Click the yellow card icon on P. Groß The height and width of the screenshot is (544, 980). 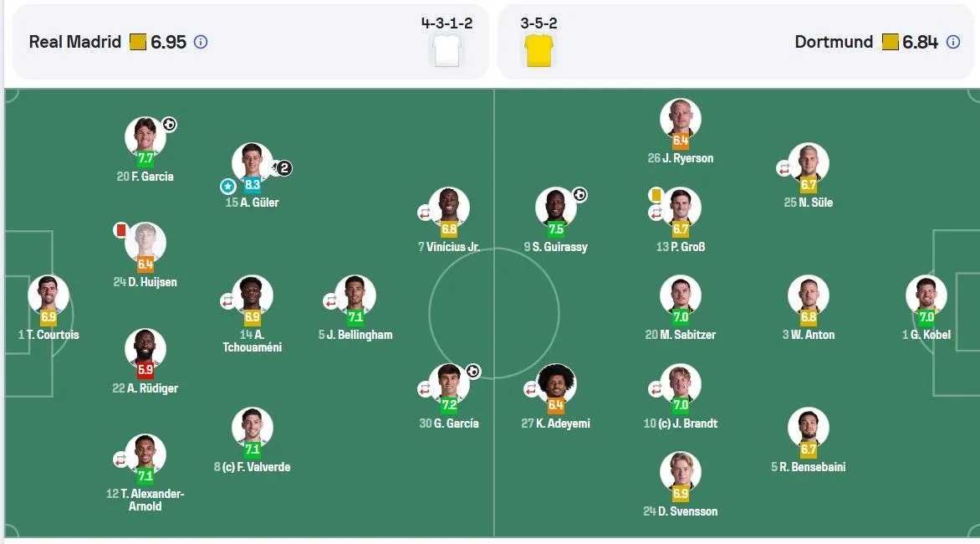[656, 194]
